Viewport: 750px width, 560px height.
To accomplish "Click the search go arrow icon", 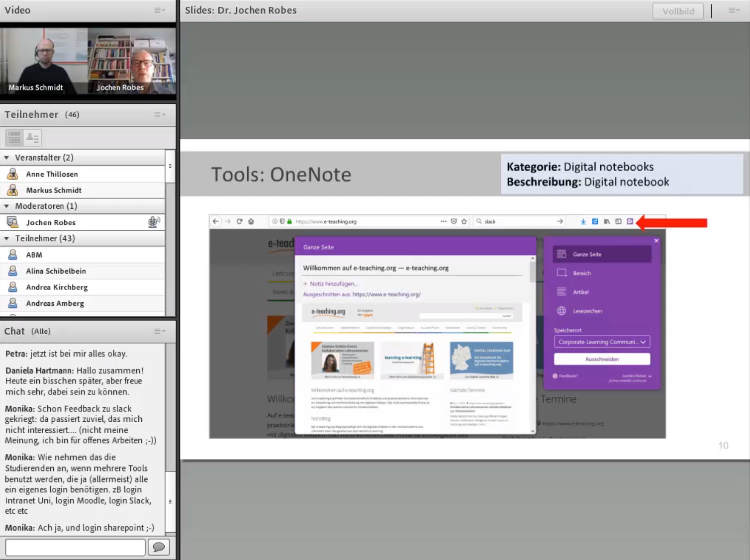I will (x=560, y=221).
